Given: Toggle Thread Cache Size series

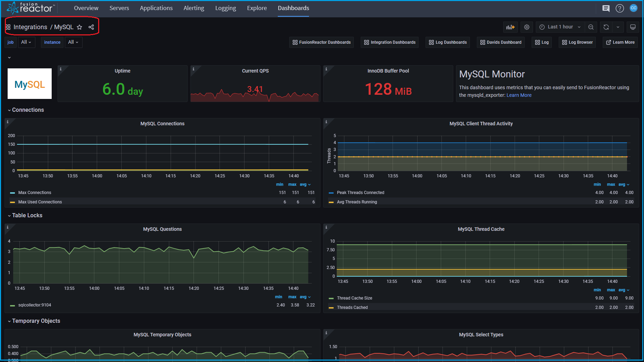Looking at the screenshot, I should (354, 298).
